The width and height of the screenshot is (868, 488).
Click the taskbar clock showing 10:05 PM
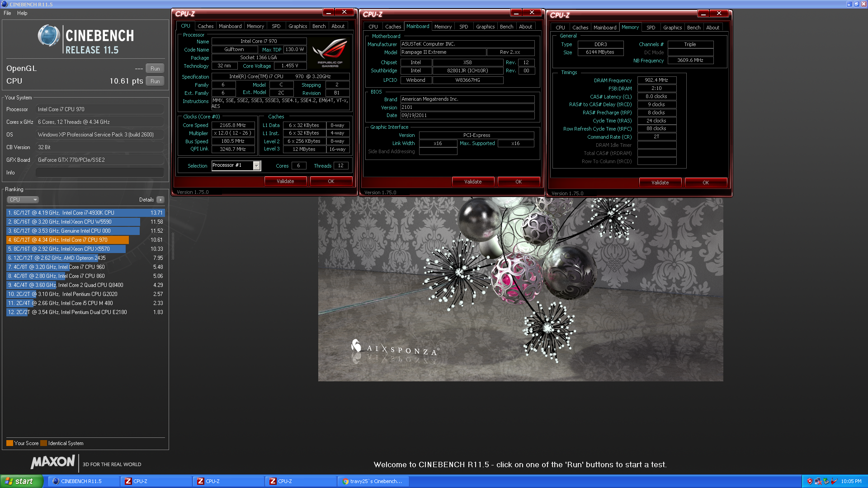851,481
